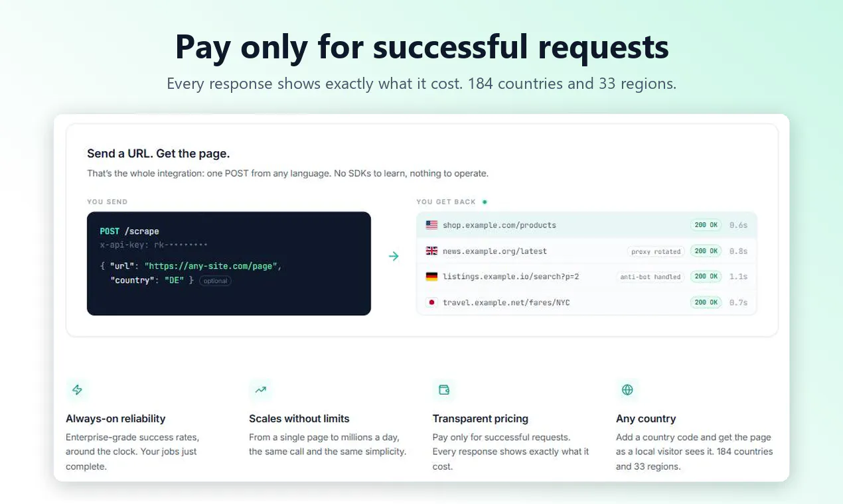Viewport: 843px width, 504px height.
Task: Click the German flag beside listings.example.io
Action: [x=431, y=277]
